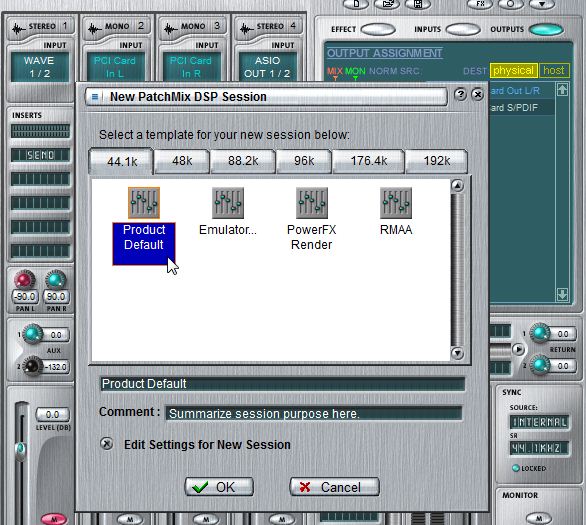The image size is (586, 525).
Task: Click strip 2 MONO waveform icon
Action: (95, 28)
